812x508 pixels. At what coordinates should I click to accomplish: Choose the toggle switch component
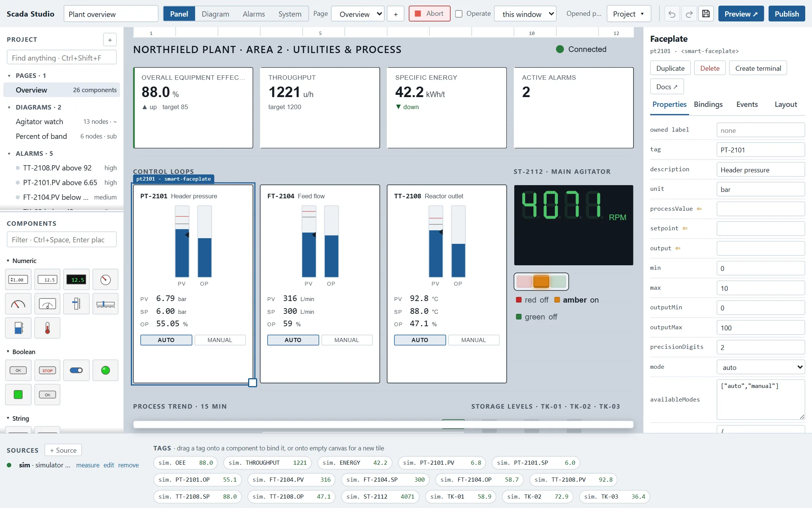(x=76, y=371)
